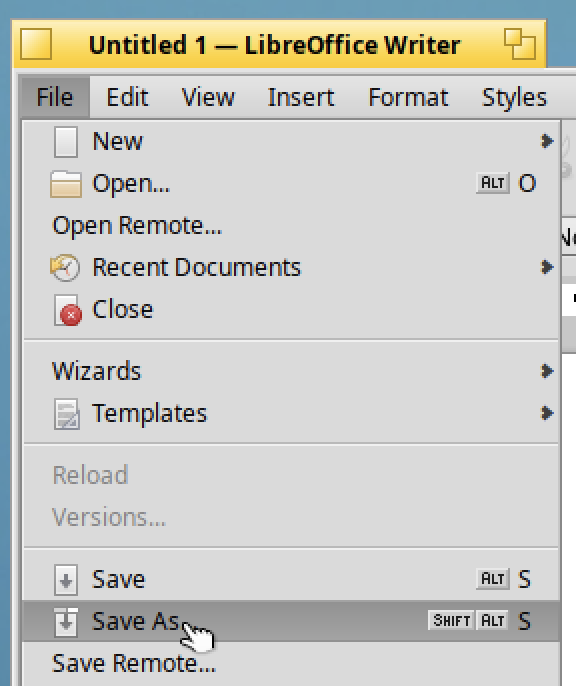Expand the Recent Documents submenu arrow

547,267
